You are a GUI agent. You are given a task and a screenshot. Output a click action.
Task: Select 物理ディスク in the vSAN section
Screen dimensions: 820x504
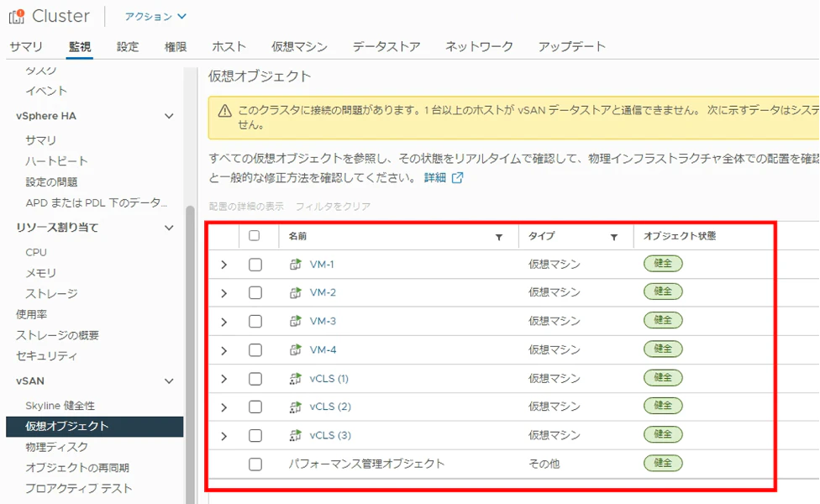tap(56, 447)
